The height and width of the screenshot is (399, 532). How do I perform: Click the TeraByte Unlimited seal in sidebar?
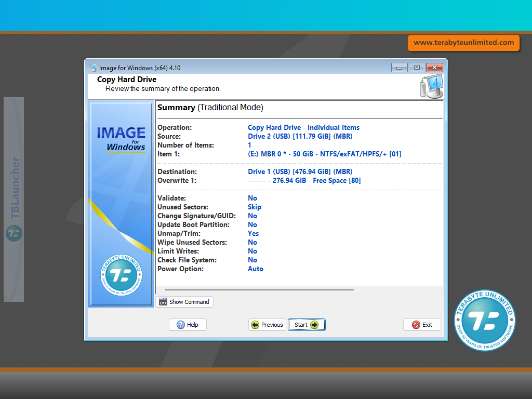coord(121,275)
